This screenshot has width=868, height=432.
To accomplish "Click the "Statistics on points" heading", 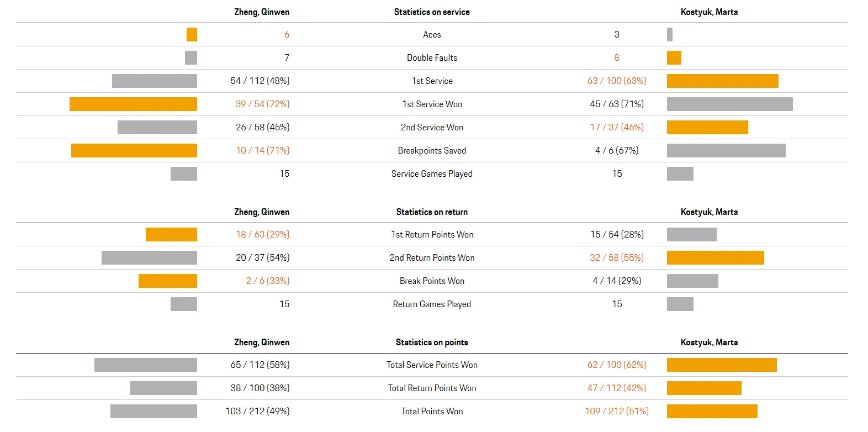I will click(432, 342).
